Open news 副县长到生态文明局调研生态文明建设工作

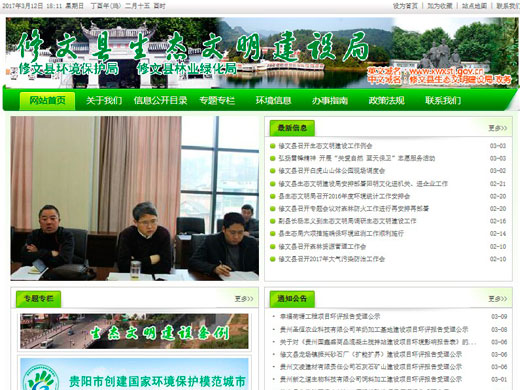click(347, 221)
